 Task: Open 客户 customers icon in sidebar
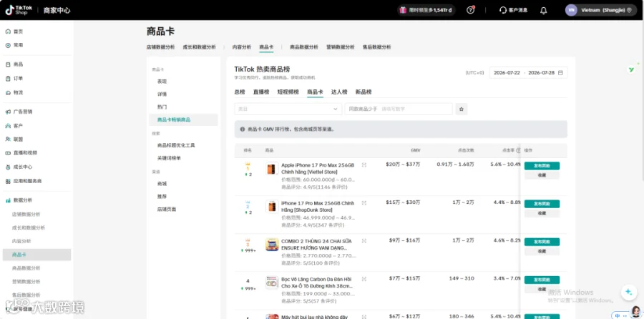pyautogui.click(x=8, y=126)
